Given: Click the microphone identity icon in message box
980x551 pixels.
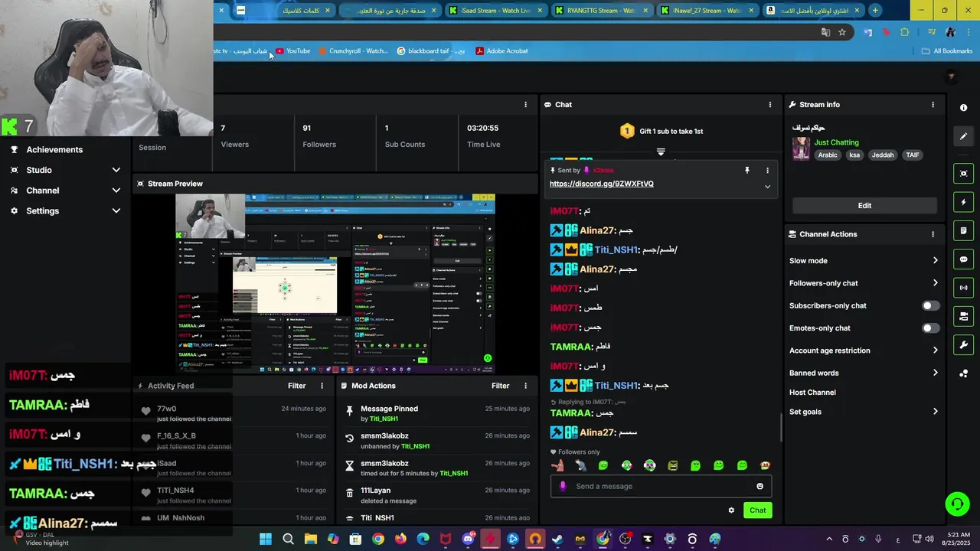Looking at the screenshot, I should [x=563, y=486].
